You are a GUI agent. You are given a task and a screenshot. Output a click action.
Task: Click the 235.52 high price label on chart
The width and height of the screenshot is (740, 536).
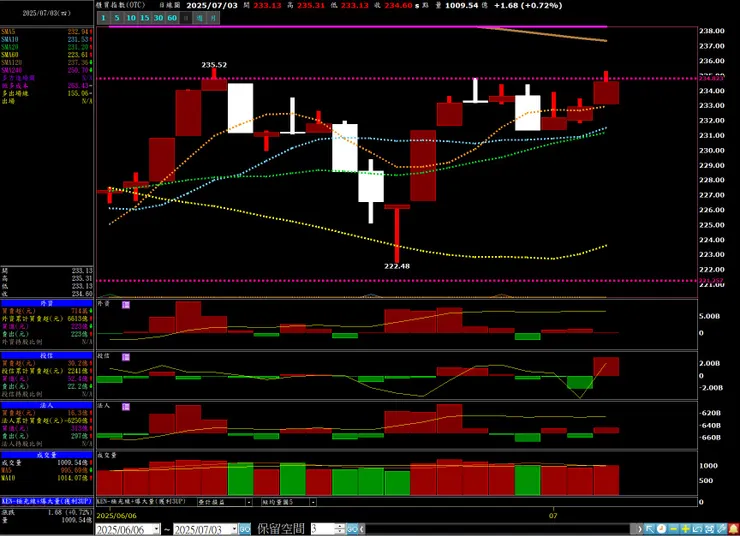(214, 65)
